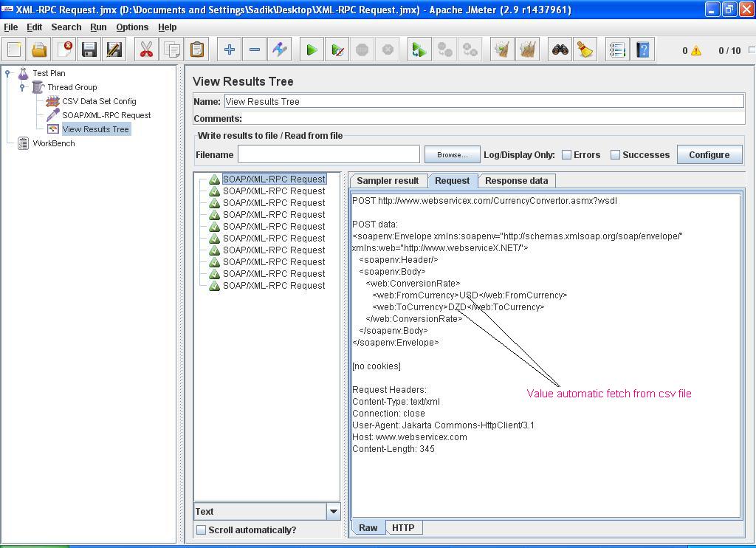The width and height of the screenshot is (756, 548).
Task: Click the Toggle enable/disable icon
Action: (x=280, y=49)
